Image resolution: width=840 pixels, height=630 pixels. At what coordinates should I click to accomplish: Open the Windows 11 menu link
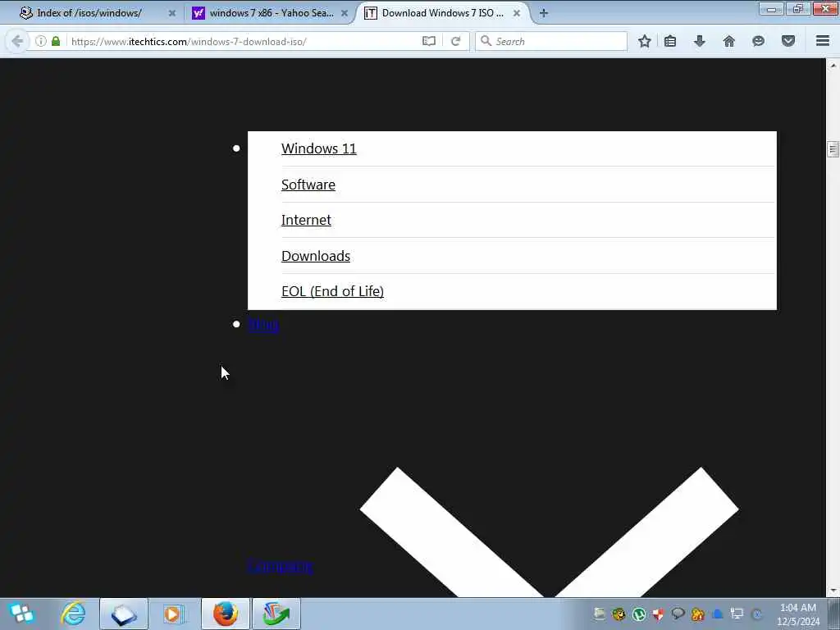pos(319,148)
